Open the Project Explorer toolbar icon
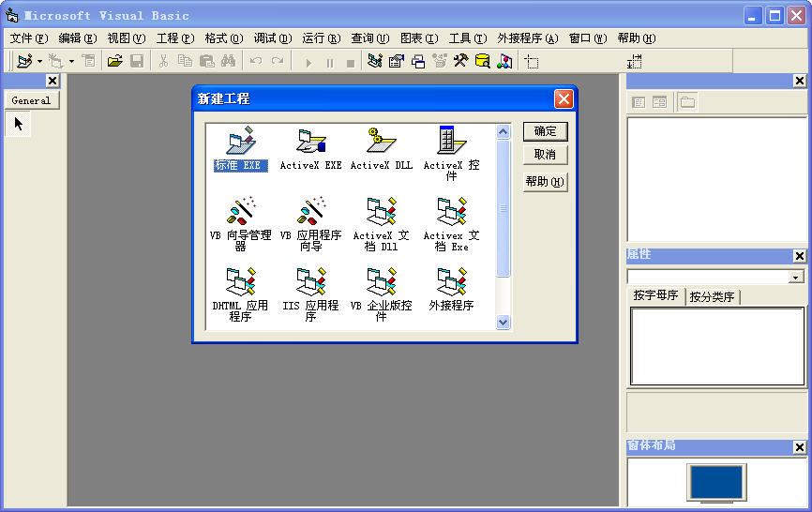 [x=375, y=62]
